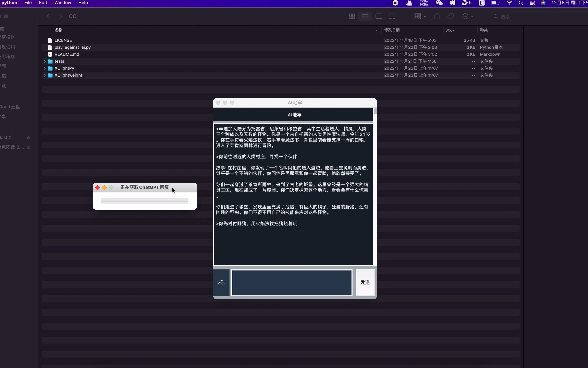Open the File menu
Screen dimensions: 588x368
(x=28, y=3)
